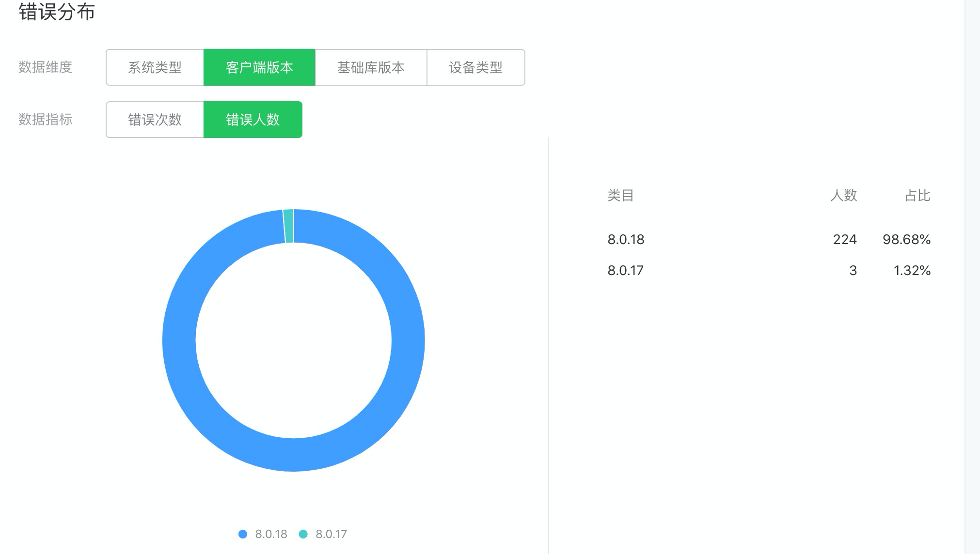This screenshot has width=980, height=554.
Task: Click the small teal 8.0.17 donut slice
Action: tap(289, 226)
